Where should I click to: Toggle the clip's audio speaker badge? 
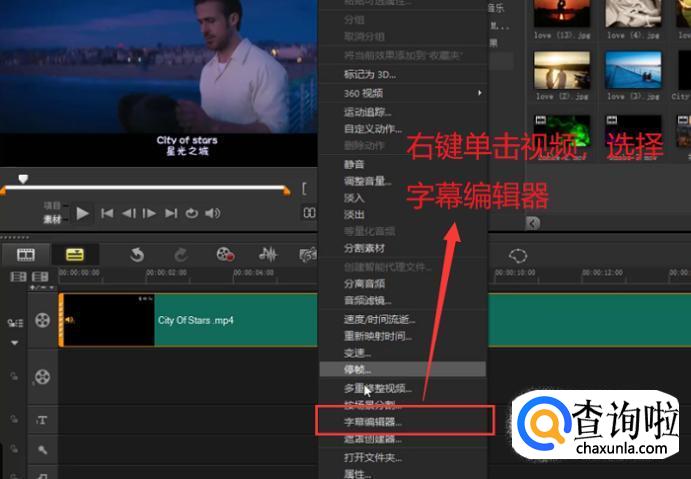pyautogui.click(x=70, y=320)
